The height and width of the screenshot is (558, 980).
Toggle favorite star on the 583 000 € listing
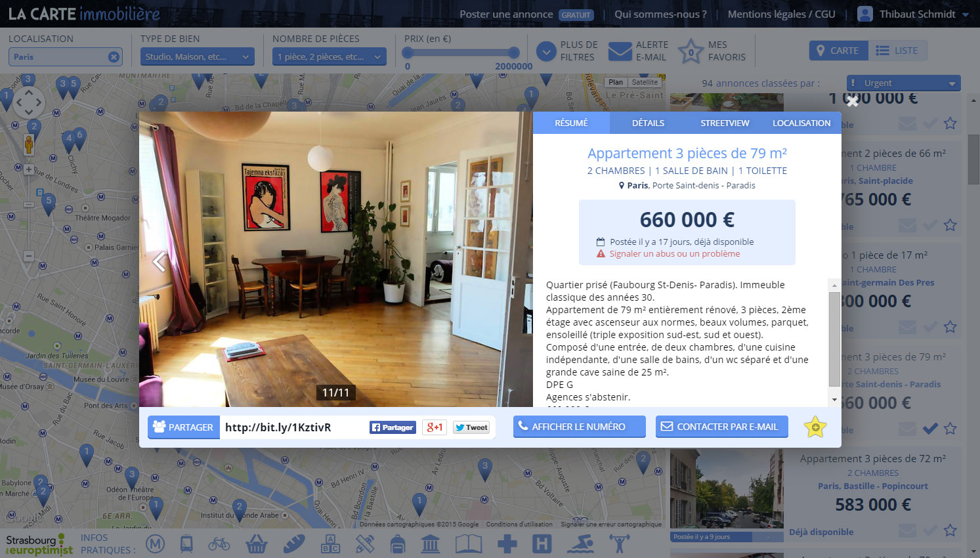950,530
